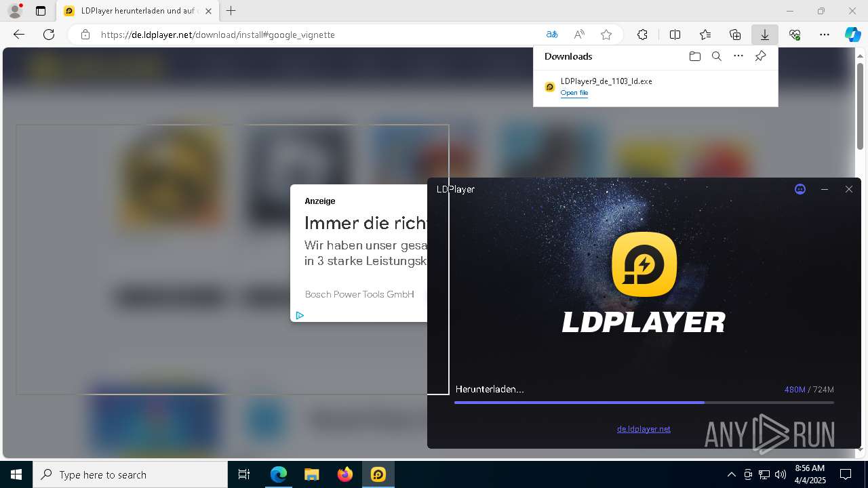The height and width of the screenshot is (488, 868).
Task: Open a new browser tab
Action: 231,11
